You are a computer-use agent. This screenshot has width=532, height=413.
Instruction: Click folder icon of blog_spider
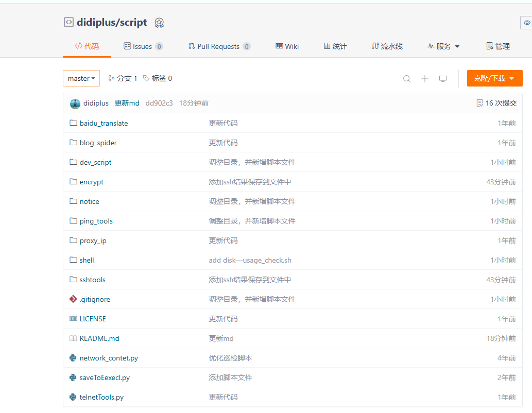click(x=73, y=142)
